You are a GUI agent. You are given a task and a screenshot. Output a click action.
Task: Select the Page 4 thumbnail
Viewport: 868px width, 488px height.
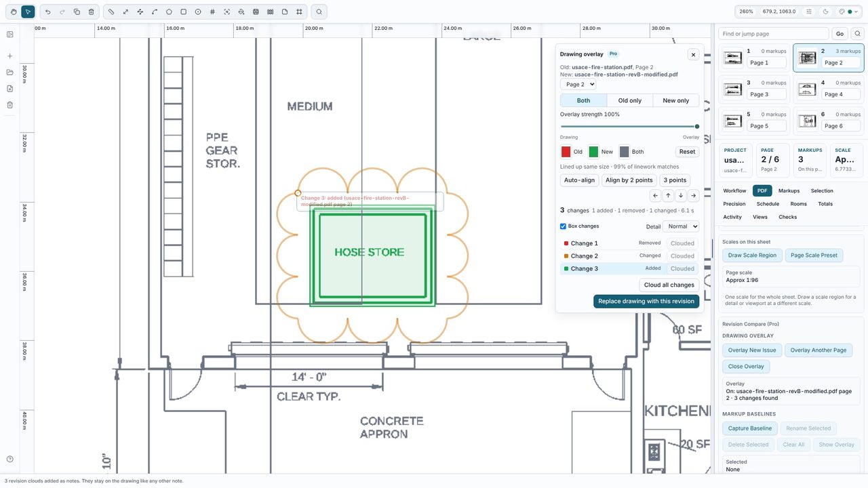point(829,88)
